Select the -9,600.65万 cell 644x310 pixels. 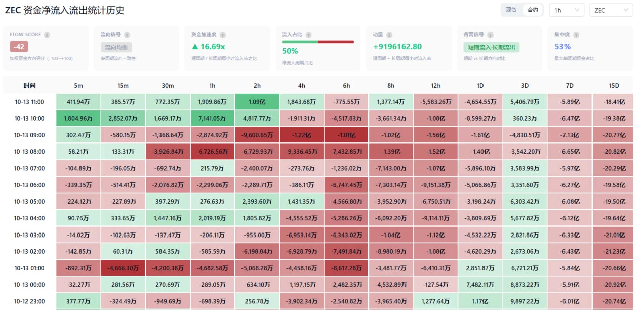click(257, 135)
